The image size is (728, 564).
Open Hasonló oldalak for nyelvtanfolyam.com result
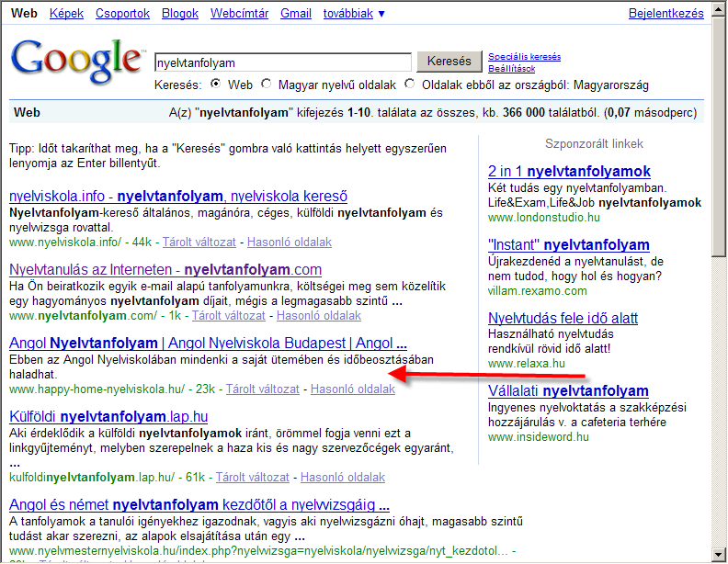coord(318,316)
